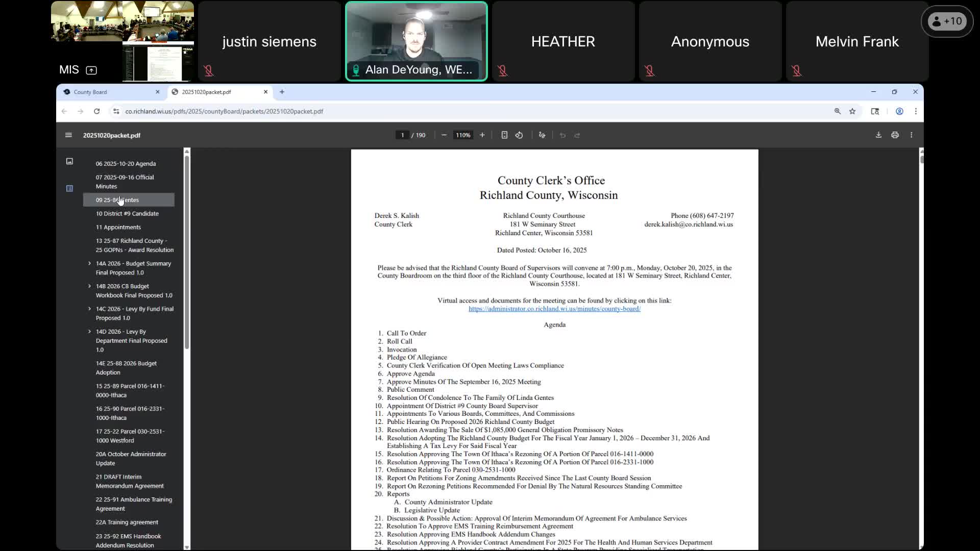Zoom out with the minus button
Viewport: 980px width, 551px height.
[444, 135]
